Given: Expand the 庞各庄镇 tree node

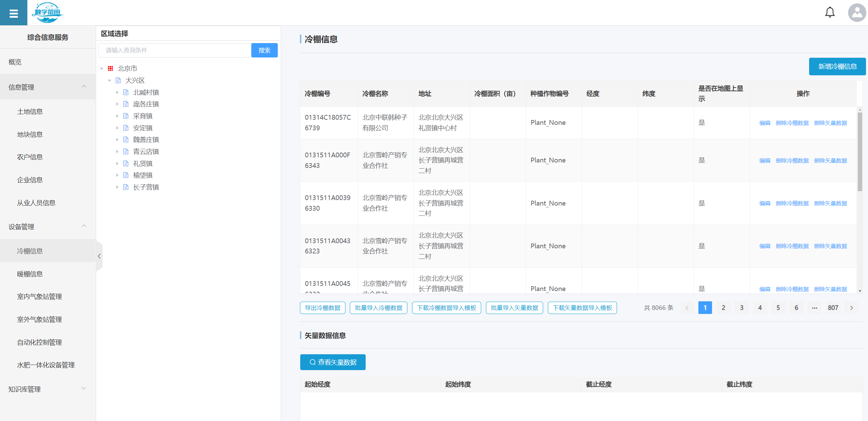Looking at the screenshot, I should (x=117, y=104).
